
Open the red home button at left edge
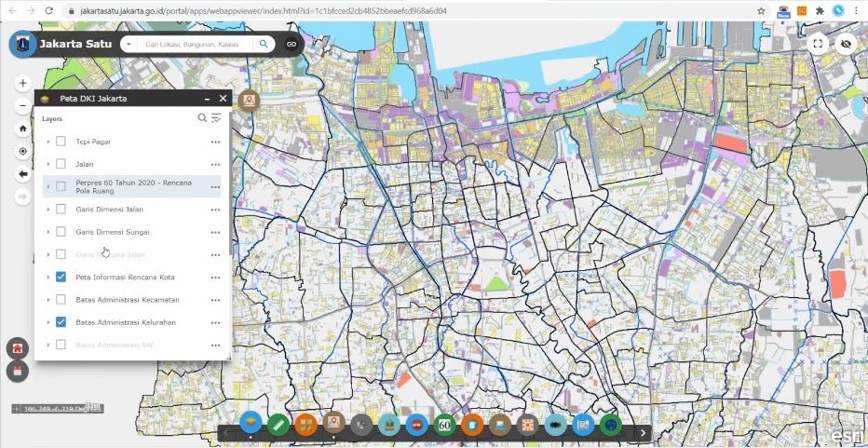[18, 348]
